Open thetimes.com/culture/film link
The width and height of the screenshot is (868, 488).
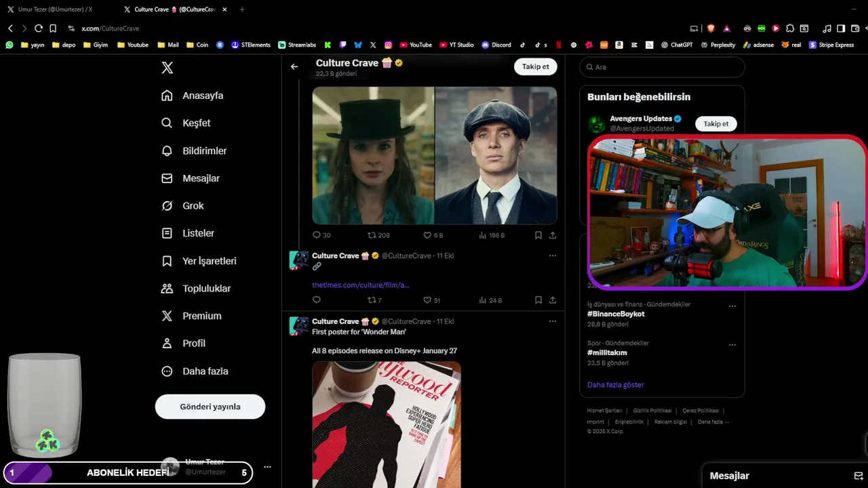tap(361, 285)
